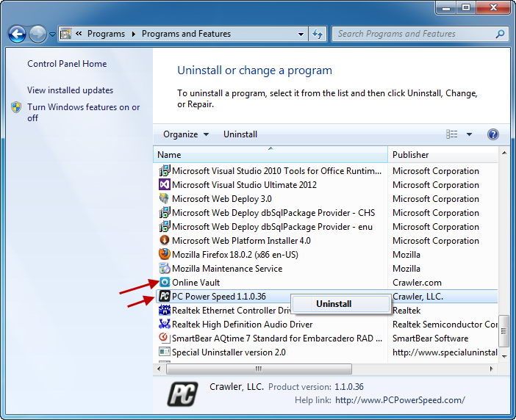Select the Online Vault program name

tap(196, 283)
